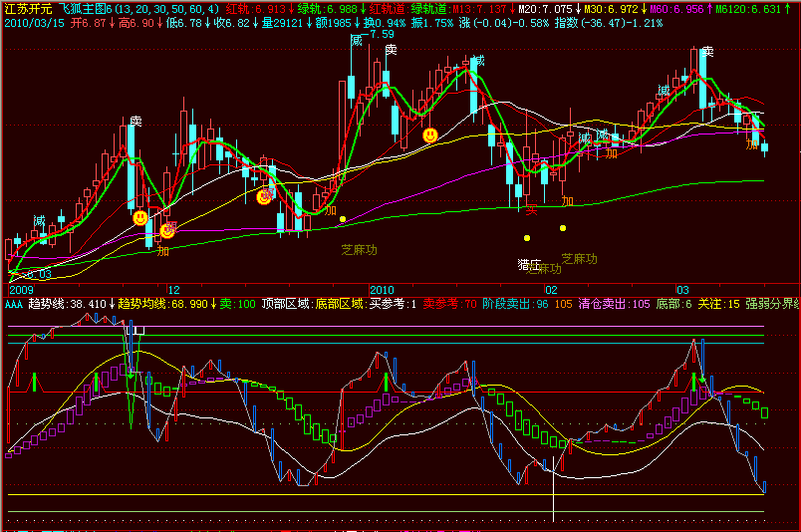Click the 买 buy signal marker in red
The width and height of the screenshot is (801, 532).
[x=532, y=210]
